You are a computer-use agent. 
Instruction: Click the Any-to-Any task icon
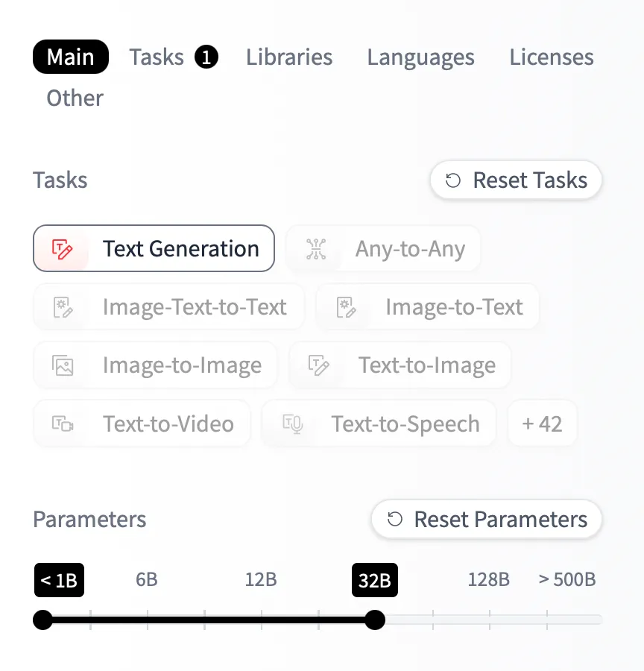click(x=316, y=249)
